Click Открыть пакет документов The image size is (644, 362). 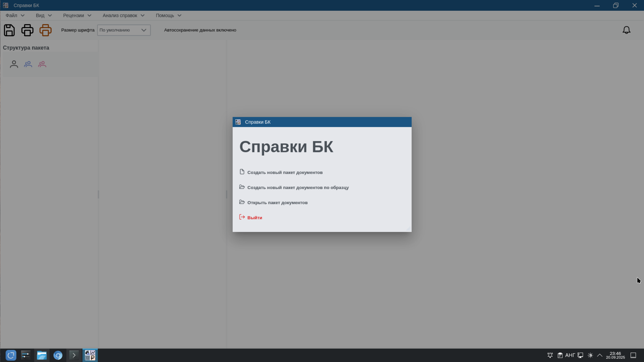click(277, 202)
